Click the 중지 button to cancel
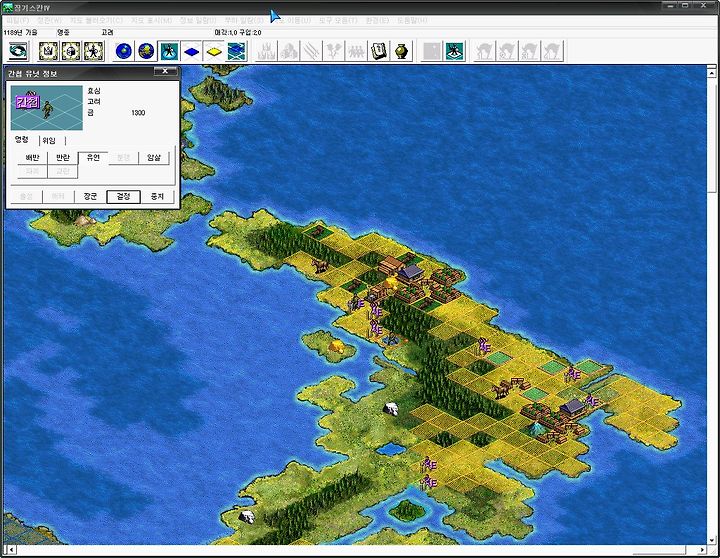Viewport: 720px width, 558px height. [x=157, y=197]
